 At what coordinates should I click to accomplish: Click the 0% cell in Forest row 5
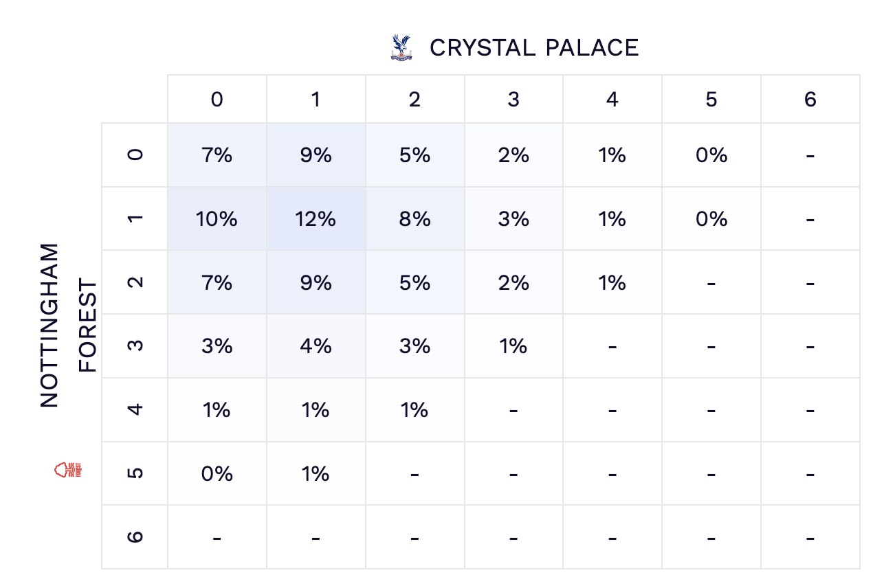point(217,473)
